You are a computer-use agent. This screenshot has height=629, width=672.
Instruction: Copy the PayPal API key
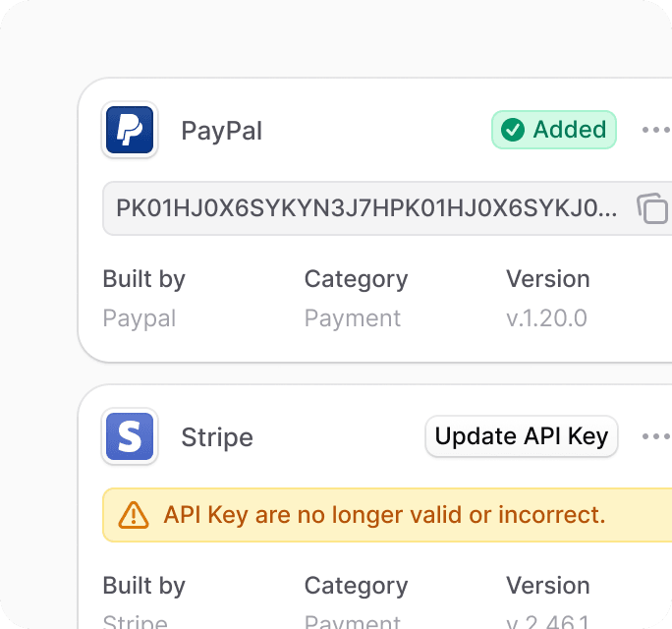pos(652,208)
